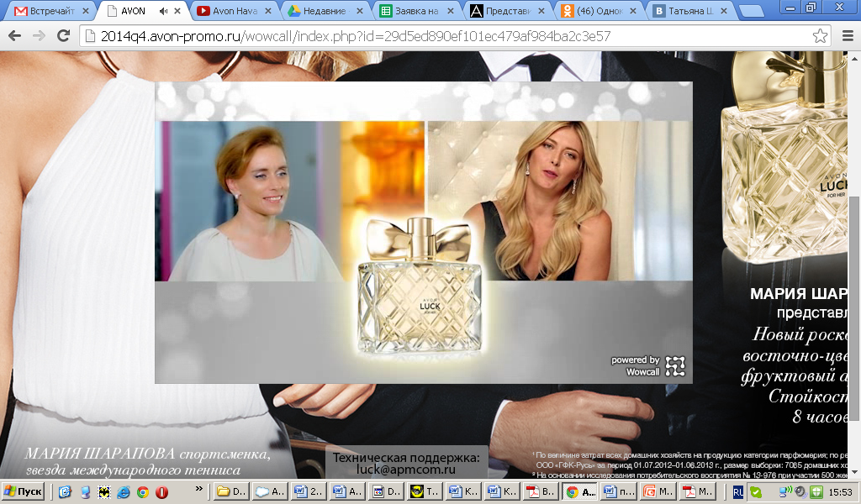Click the Show Desktop quick launch icon
Screen dimensions: 861x504
tap(85, 492)
